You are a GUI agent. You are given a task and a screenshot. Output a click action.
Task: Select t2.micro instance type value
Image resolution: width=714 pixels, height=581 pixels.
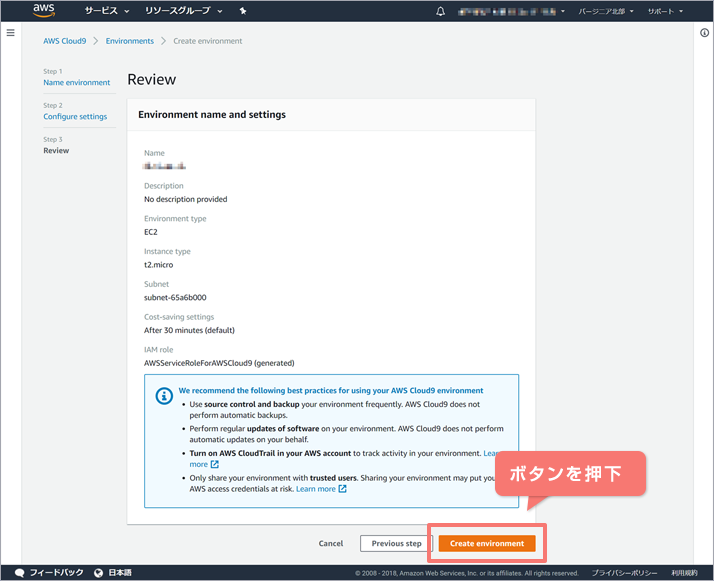coord(158,265)
